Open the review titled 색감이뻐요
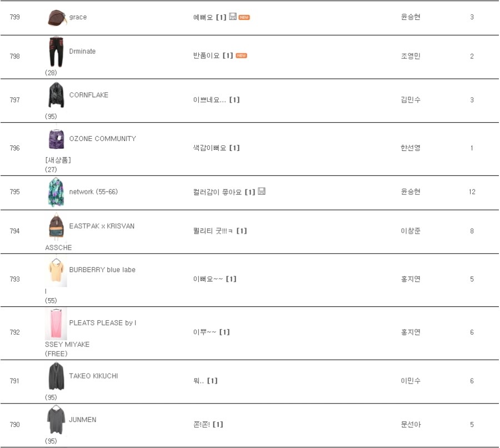This screenshot has height=448, width=500. (x=209, y=148)
